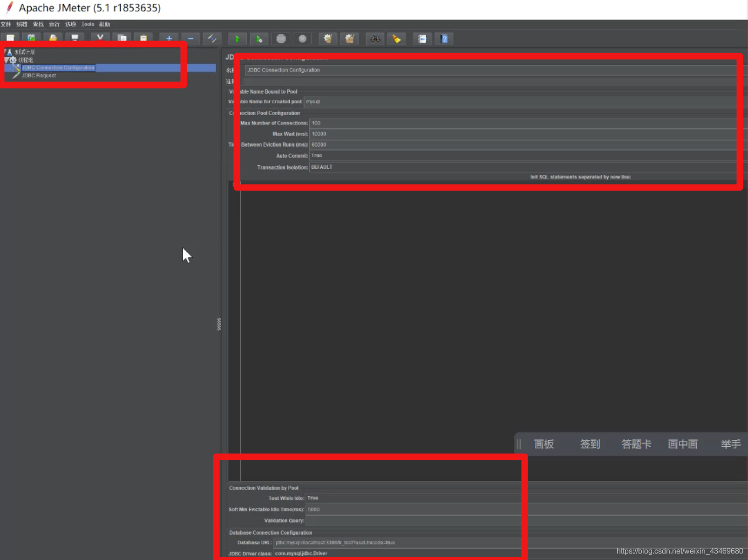Click the Clear All results icon

tap(350, 39)
